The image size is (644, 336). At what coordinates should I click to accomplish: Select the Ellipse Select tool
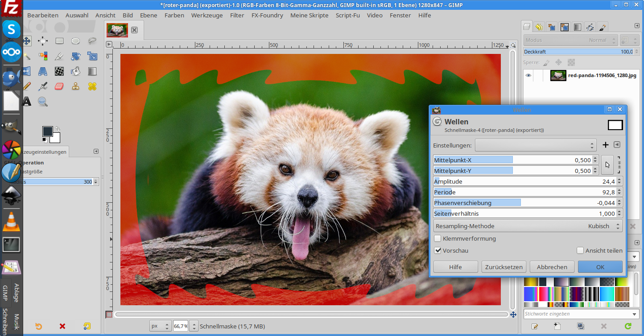tap(76, 41)
